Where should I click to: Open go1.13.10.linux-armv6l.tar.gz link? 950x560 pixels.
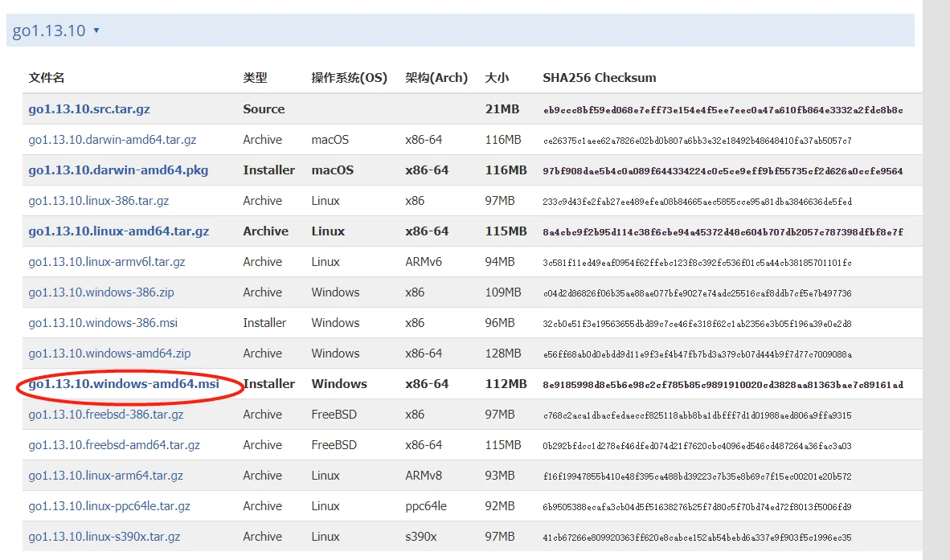(107, 262)
